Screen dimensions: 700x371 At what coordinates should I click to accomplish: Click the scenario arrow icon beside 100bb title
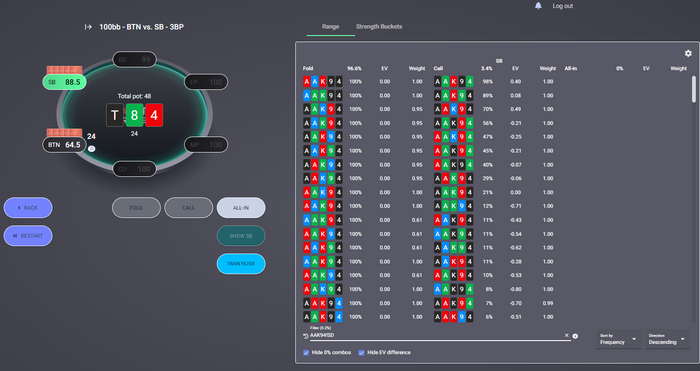point(88,27)
